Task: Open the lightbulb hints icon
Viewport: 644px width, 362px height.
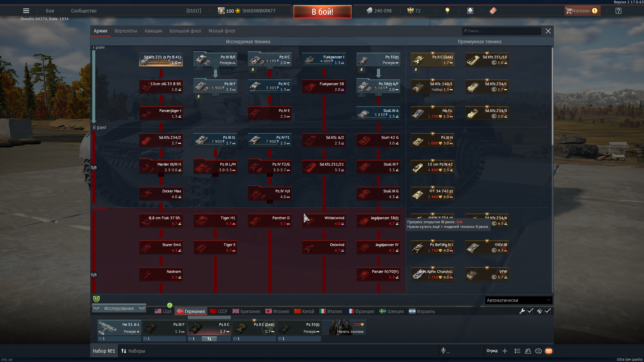Action: 447,11
